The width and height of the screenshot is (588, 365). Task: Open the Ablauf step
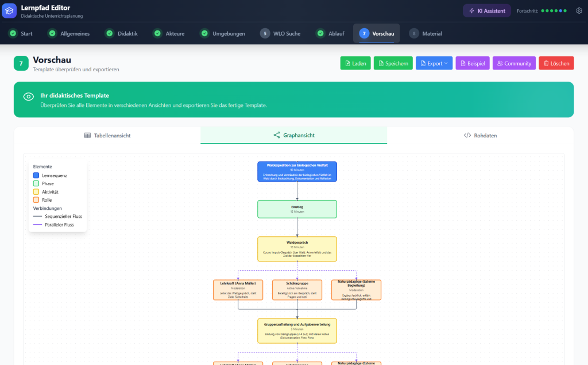coord(331,33)
